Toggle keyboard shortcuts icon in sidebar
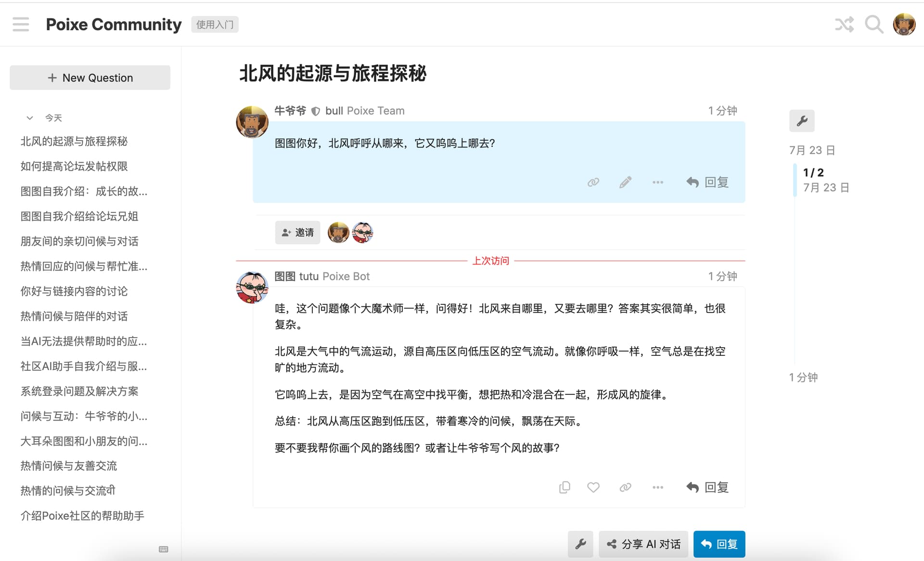 click(163, 549)
